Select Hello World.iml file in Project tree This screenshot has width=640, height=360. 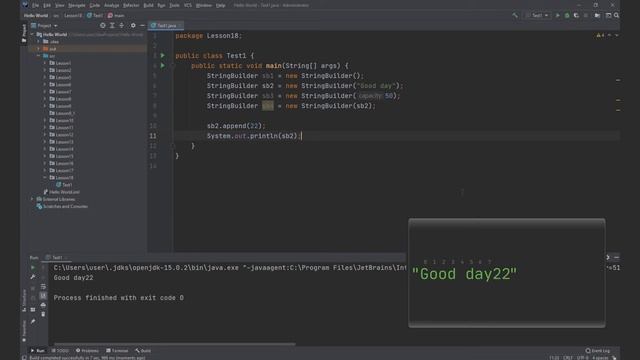coord(61,192)
